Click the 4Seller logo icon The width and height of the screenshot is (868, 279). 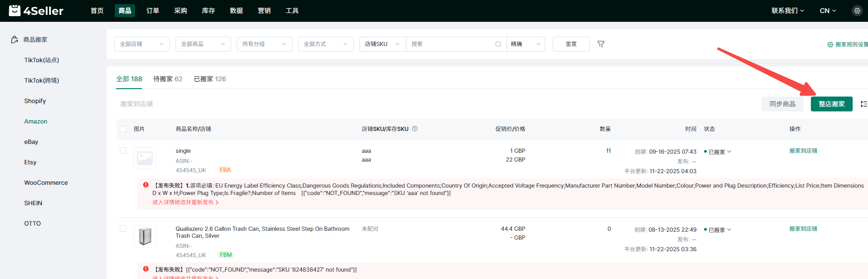click(x=15, y=11)
